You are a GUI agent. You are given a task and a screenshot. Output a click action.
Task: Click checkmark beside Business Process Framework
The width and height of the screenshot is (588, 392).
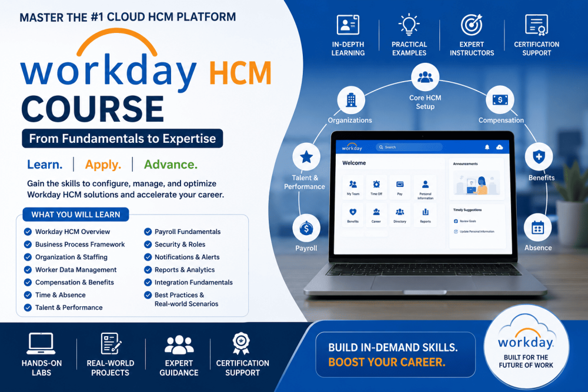(x=28, y=244)
